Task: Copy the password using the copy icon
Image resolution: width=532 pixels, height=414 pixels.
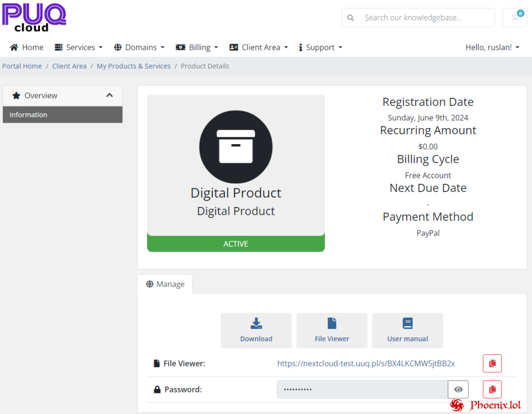Action: point(492,389)
